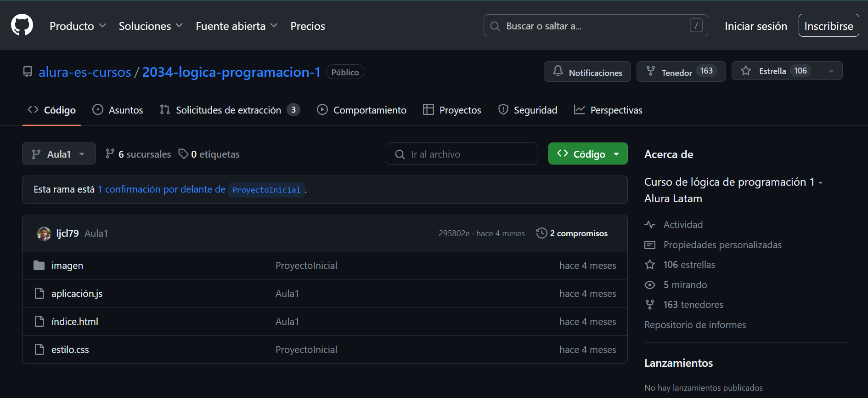The width and height of the screenshot is (868, 398).
Task: View the 106 estrellas stargazers link
Action: 680,265
